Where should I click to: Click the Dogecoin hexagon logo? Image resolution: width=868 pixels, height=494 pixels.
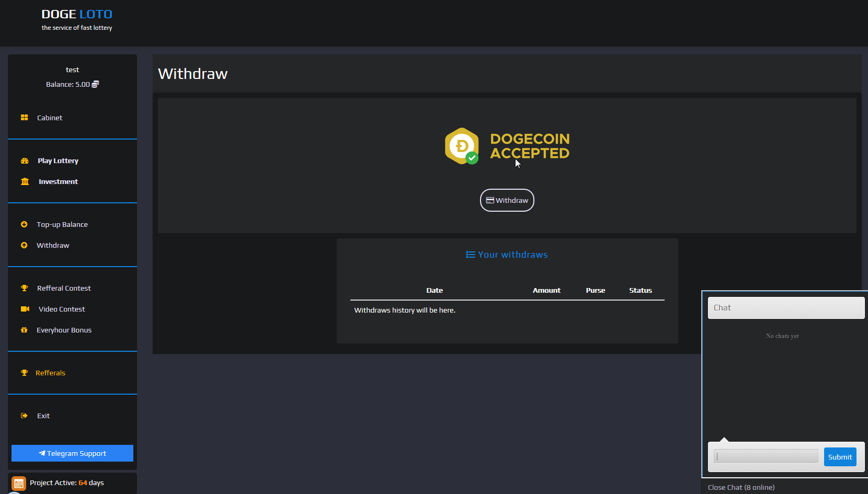(462, 146)
